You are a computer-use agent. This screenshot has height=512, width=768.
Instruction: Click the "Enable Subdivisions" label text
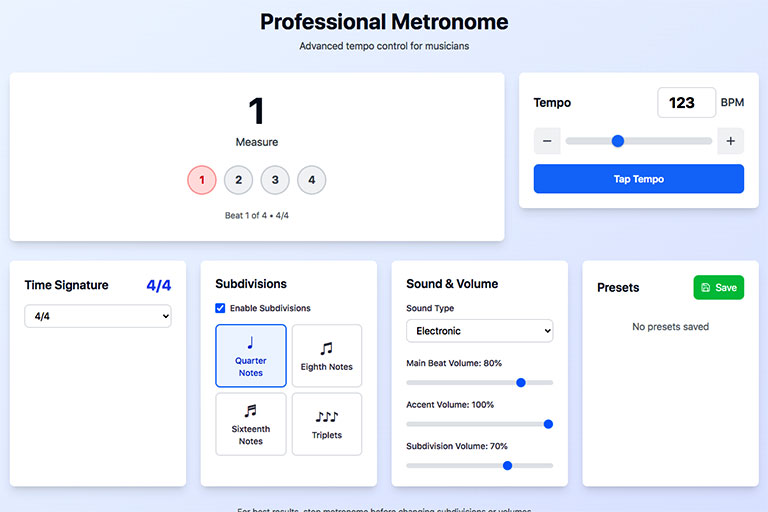click(x=270, y=308)
